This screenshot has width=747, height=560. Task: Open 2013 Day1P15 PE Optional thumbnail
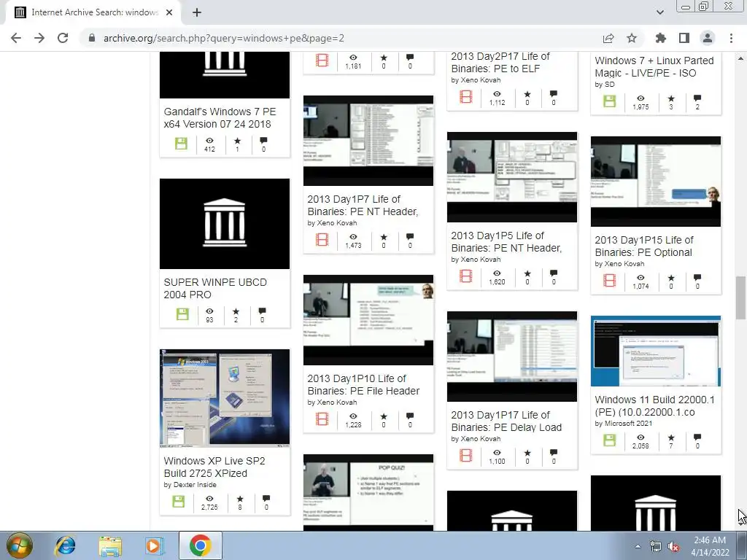pyautogui.click(x=656, y=182)
